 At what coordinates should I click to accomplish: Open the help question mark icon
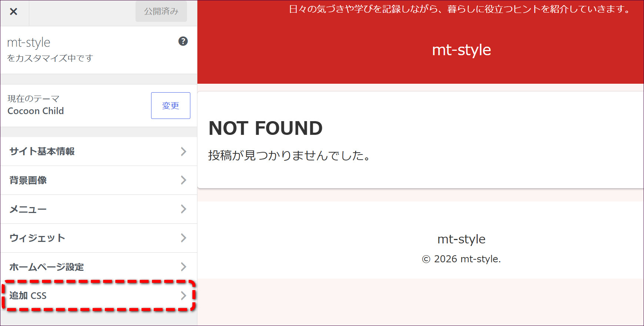point(183,41)
